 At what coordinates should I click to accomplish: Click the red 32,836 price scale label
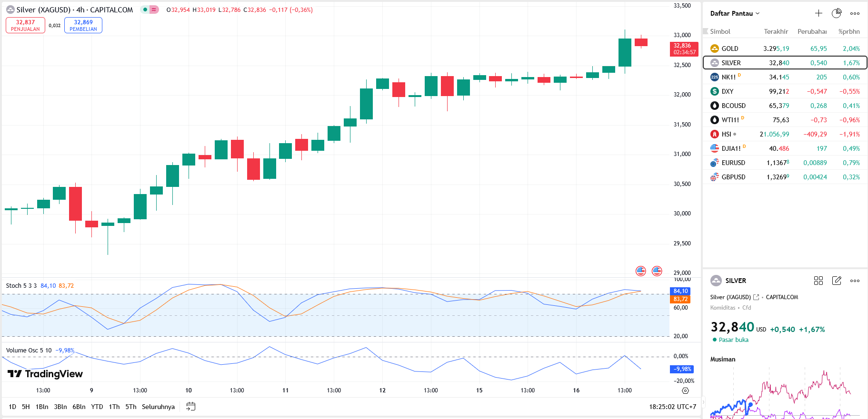point(684,49)
